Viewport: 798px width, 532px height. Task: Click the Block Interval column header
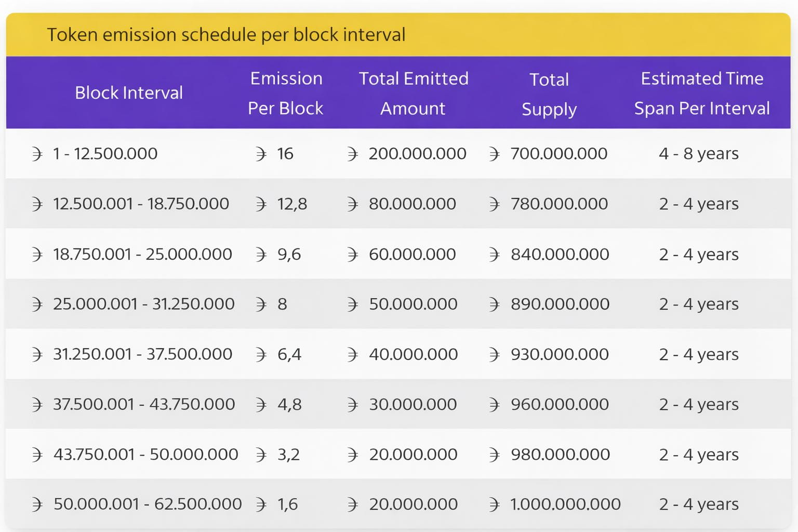click(x=129, y=93)
